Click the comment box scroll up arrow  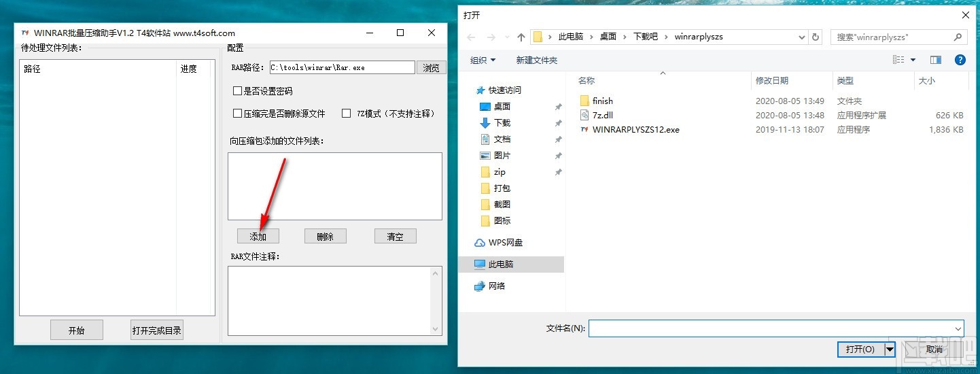(436, 273)
